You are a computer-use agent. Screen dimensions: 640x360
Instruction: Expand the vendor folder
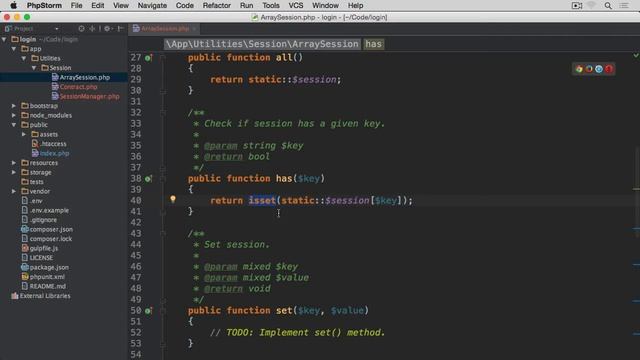(x=14, y=191)
